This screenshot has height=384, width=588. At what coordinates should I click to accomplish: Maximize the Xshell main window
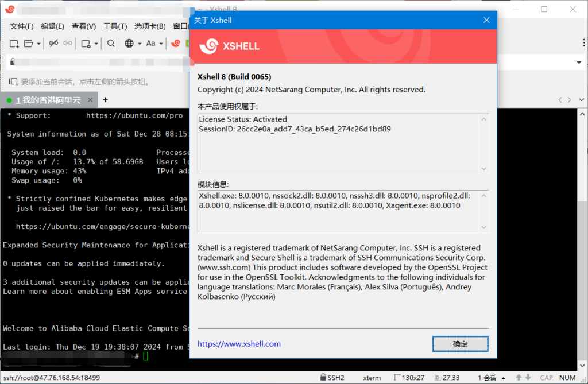tap(544, 9)
